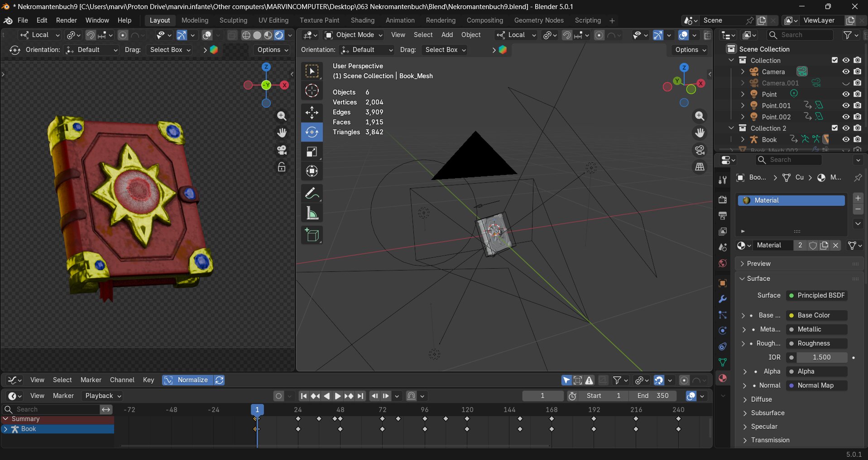Switch to orthographic grid view icon

[x=700, y=167]
